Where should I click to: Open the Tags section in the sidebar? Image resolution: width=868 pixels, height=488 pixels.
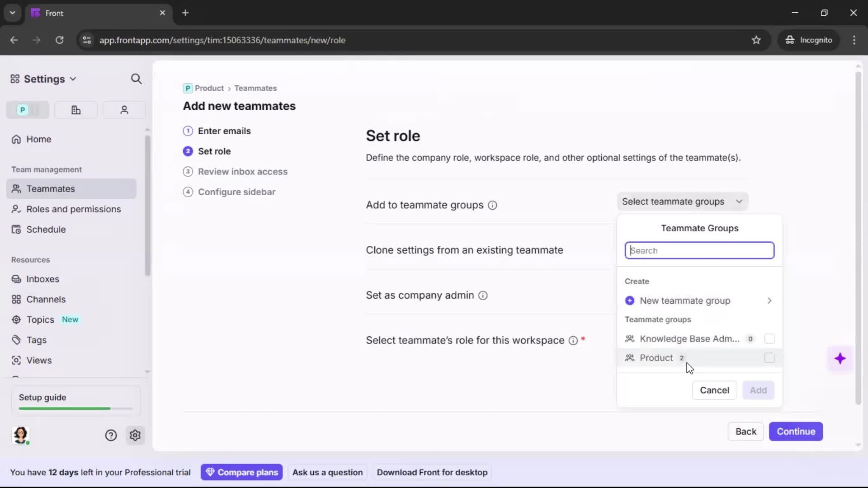pos(36,340)
